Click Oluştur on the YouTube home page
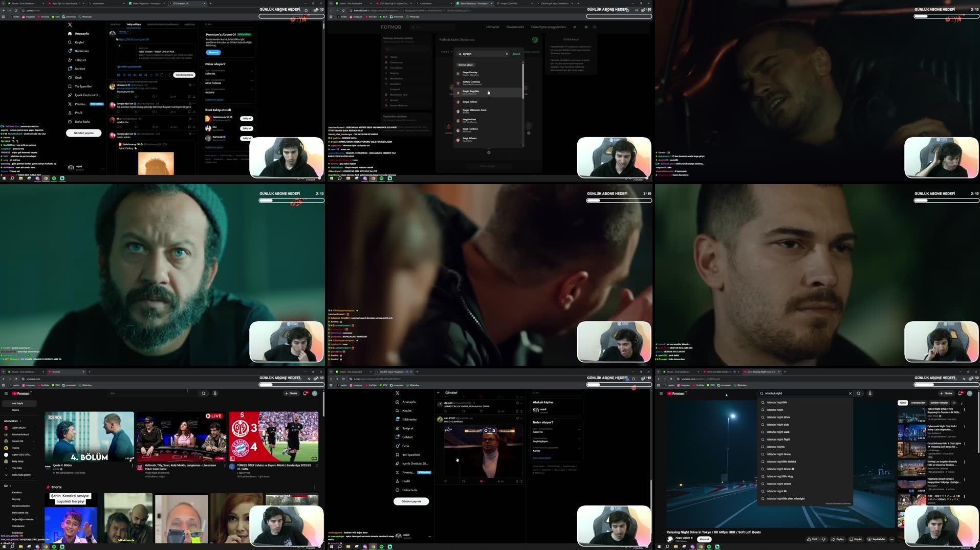980x550 pixels. pyautogui.click(x=291, y=393)
